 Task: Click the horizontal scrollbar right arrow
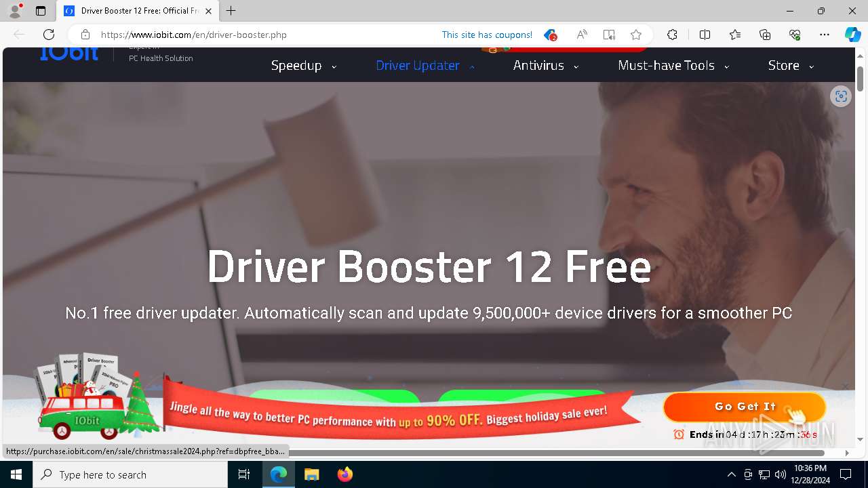coord(846,453)
